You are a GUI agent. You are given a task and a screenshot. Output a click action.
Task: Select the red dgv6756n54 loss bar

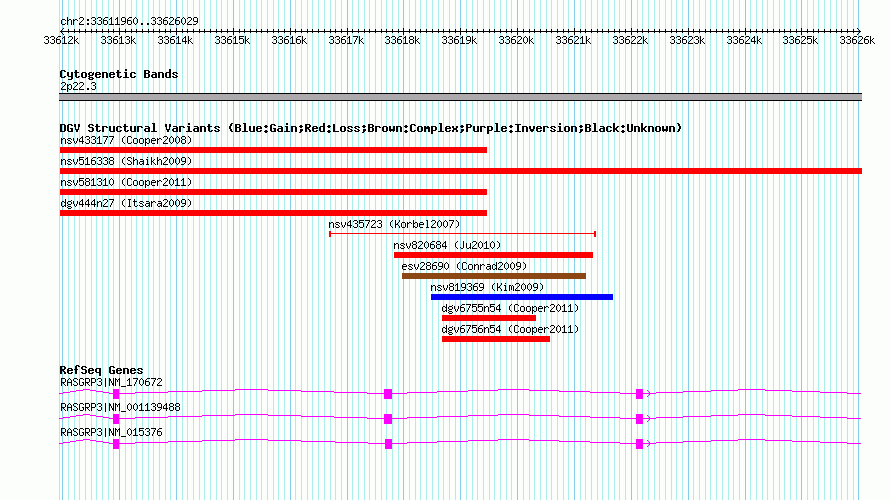pyautogui.click(x=496, y=339)
